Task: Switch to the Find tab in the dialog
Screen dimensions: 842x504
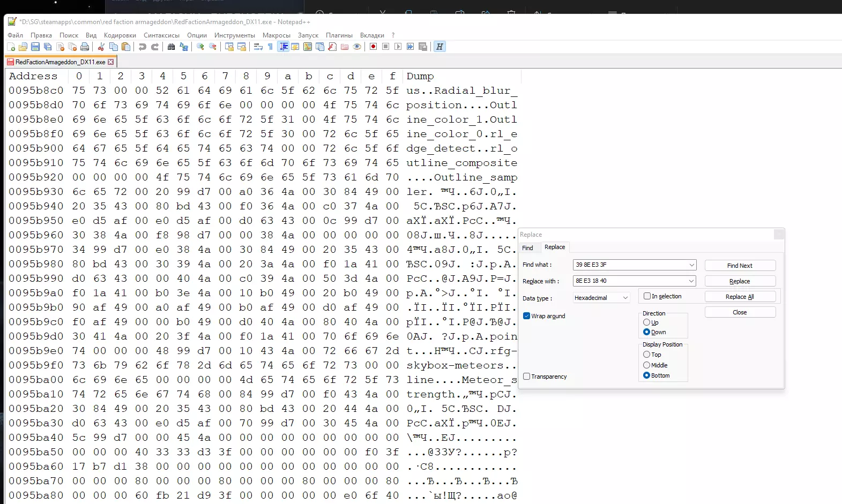Action: [528, 248]
